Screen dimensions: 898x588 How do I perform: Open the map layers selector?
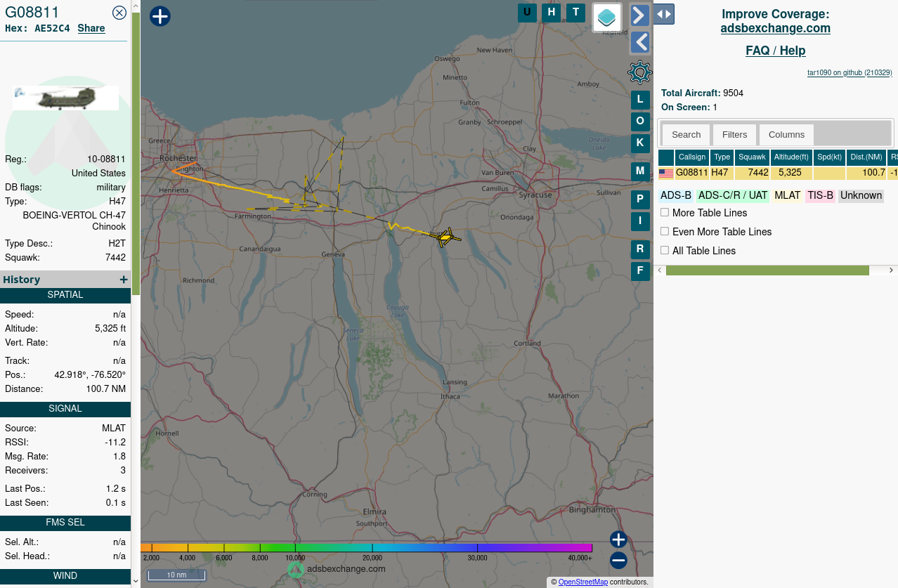(x=607, y=18)
